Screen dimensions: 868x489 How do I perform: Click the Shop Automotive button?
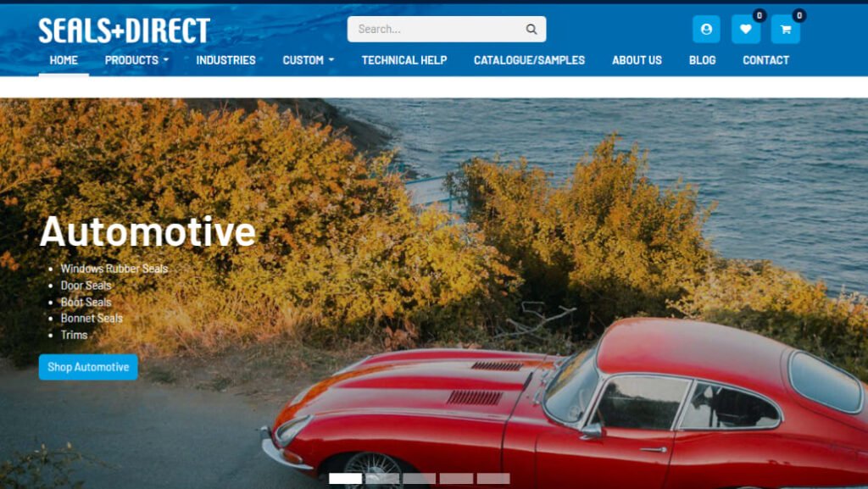(x=88, y=367)
